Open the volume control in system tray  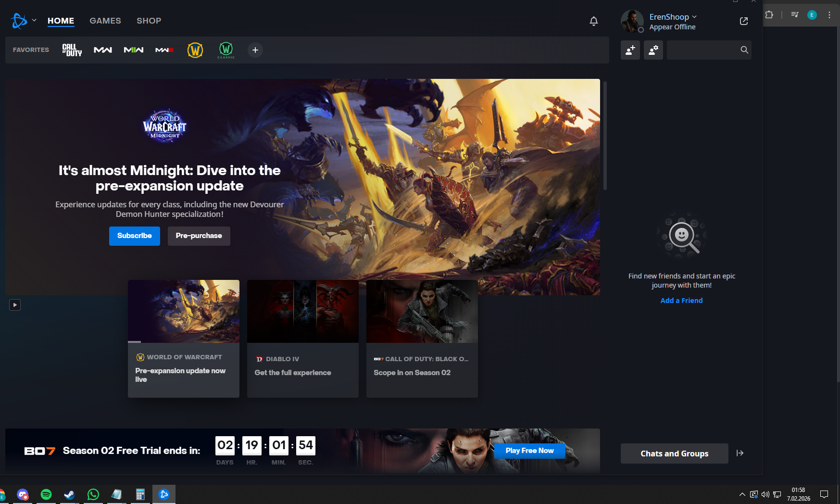[765, 494]
